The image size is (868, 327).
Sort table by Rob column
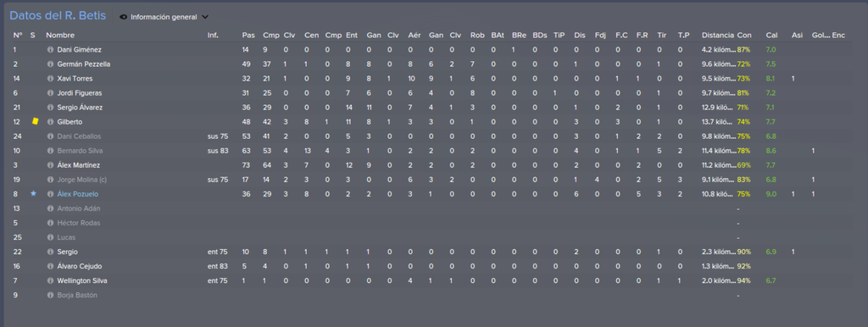(x=477, y=36)
